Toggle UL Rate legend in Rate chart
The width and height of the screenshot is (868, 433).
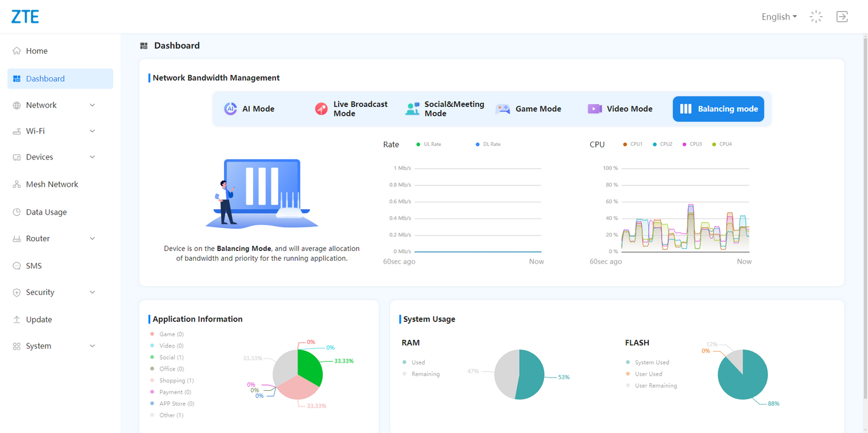[428, 144]
